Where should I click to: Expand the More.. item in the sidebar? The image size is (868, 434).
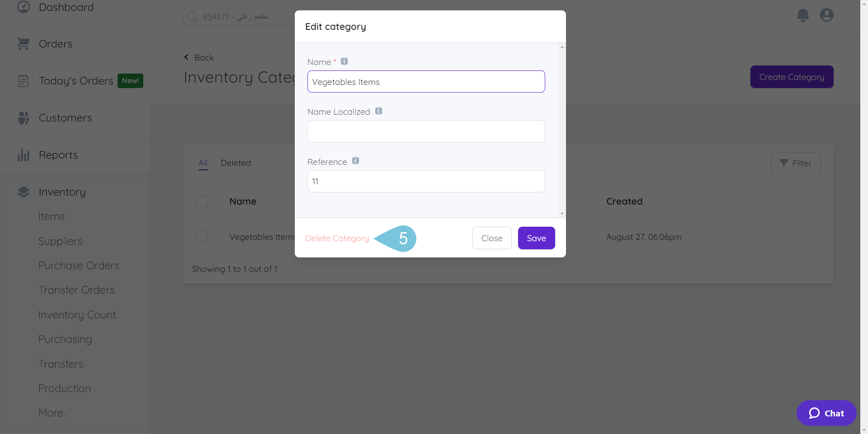(52, 412)
